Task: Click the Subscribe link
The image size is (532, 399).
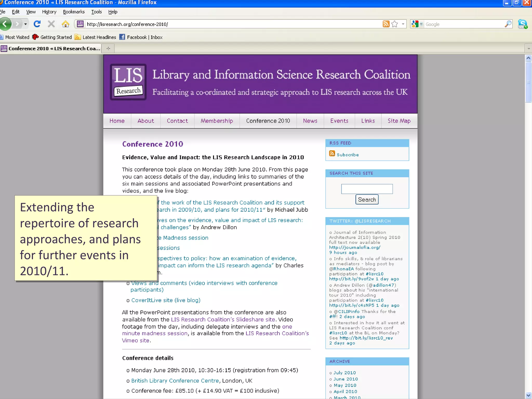Action: point(348,155)
